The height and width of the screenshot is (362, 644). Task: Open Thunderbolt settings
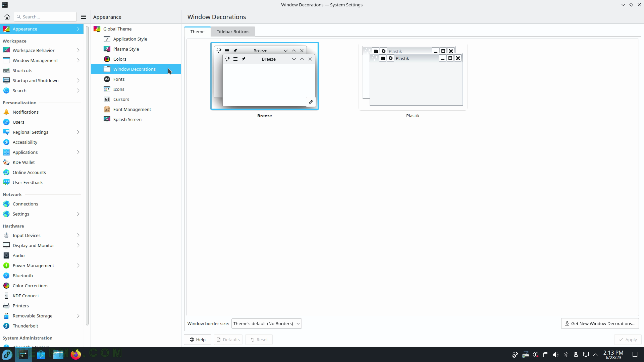point(42,326)
